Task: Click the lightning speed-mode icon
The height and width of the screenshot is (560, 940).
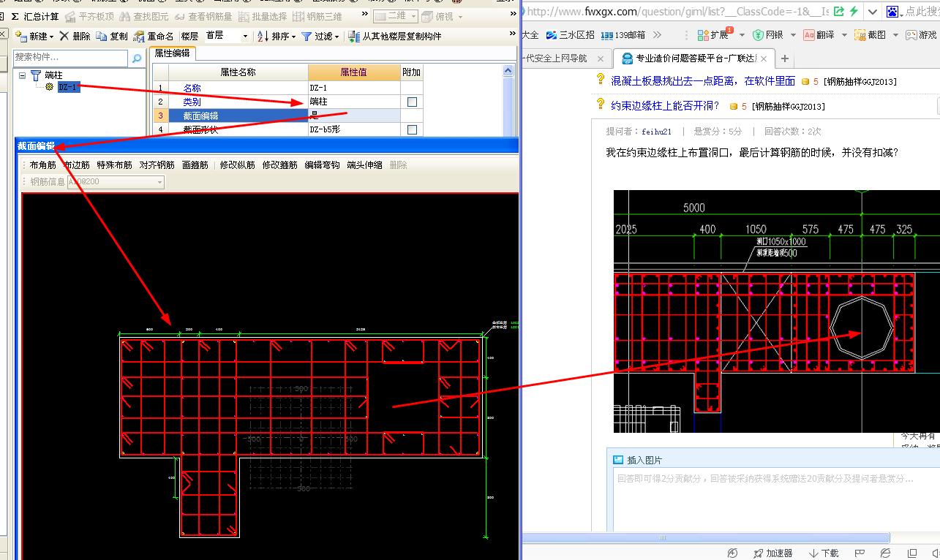Action: [854, 11]
